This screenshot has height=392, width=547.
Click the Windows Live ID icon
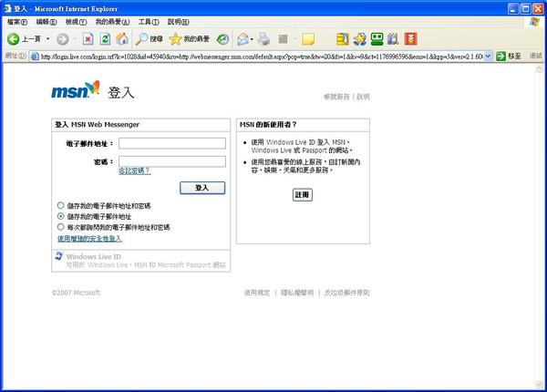58,256
